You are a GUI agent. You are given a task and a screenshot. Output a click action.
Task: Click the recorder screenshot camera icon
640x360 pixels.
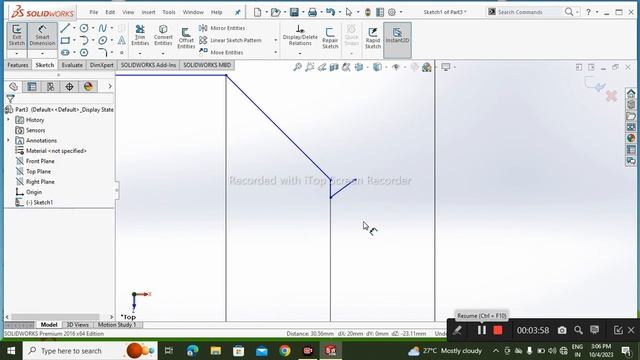tap(562, 330)
